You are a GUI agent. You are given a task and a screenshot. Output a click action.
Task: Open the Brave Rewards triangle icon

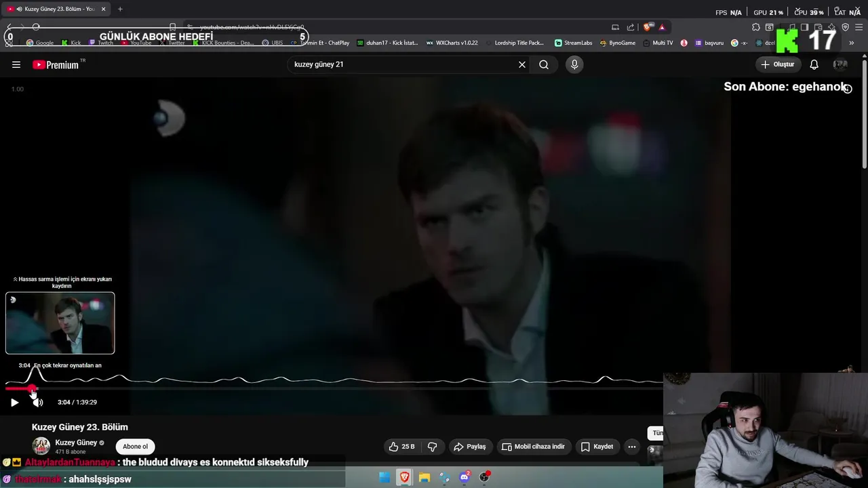[662, 27]
